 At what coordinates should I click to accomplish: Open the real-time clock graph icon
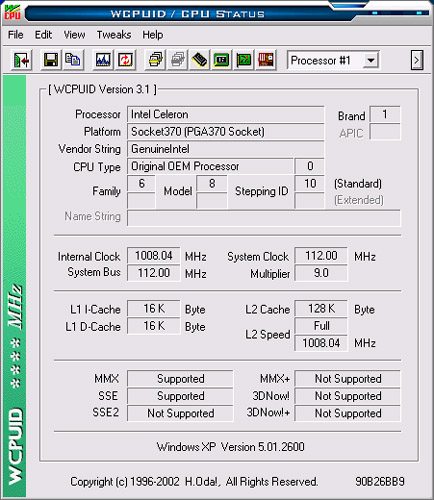tap(103, 60)
